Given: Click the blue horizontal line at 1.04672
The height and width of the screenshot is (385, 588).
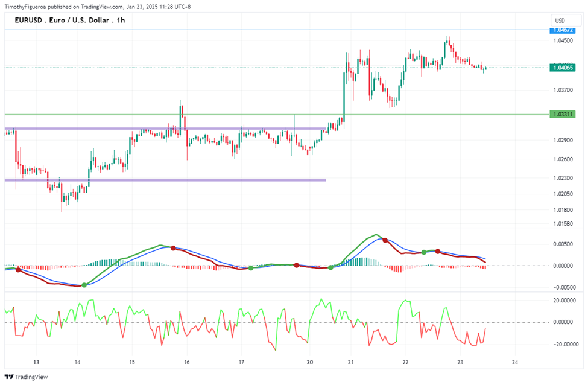Looking at the screenshot, I should click(277, 30).
